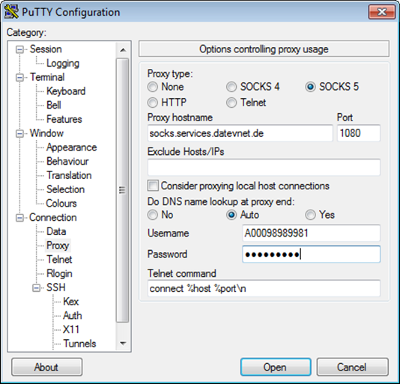Collapse the Terminal tree node

(x=20, y=78)
